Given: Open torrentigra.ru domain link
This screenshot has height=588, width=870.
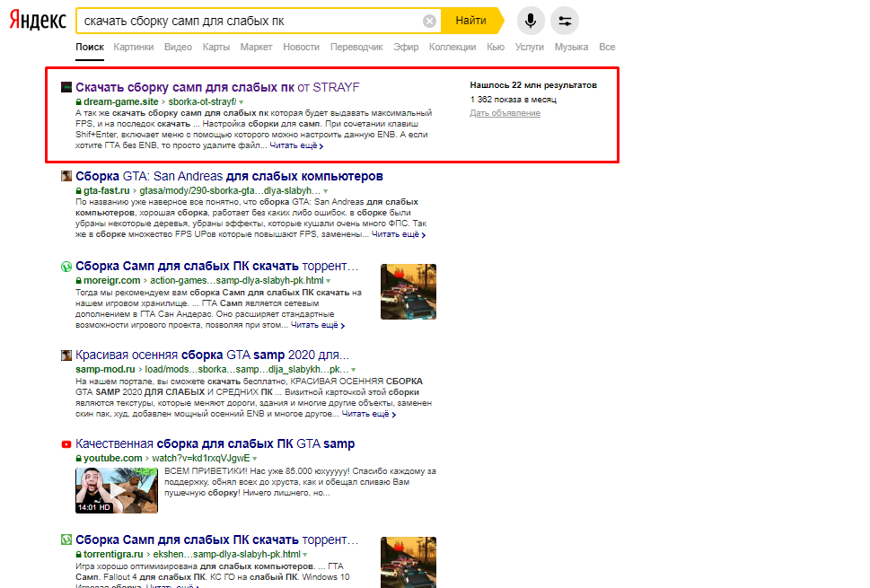Looking at the screenshot, I should [x=113, y=554].
